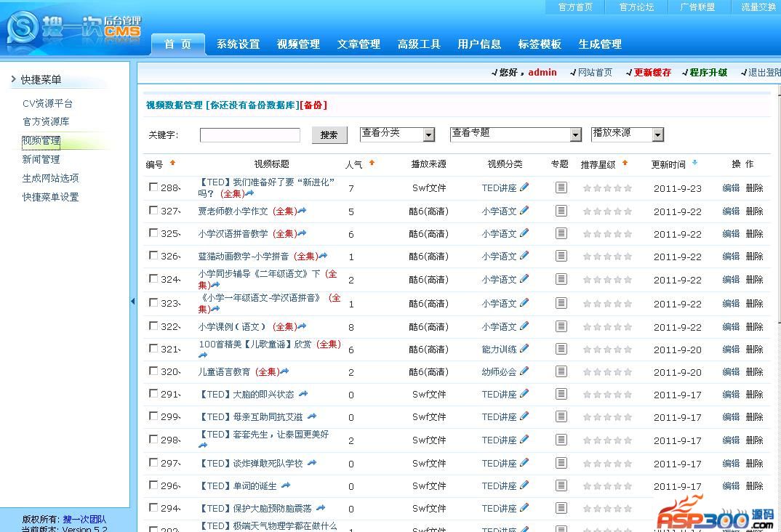Expand the 快捷菜单 section header
Image resolution: width=781 pixels, height=532 pixels.
(41, 80)
